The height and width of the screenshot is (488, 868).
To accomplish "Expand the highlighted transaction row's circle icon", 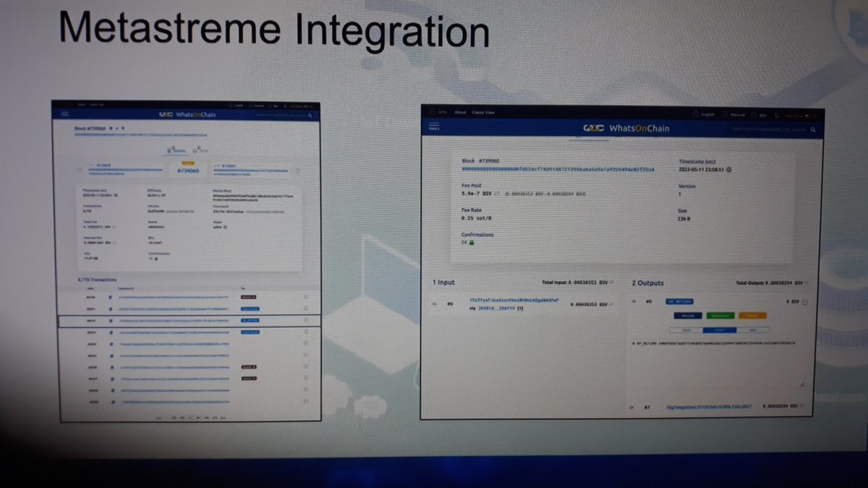I will (306, 320).
